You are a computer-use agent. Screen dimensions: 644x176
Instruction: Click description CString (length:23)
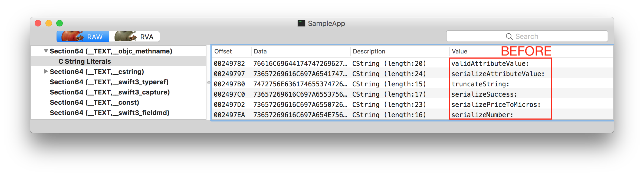(389, 104)
